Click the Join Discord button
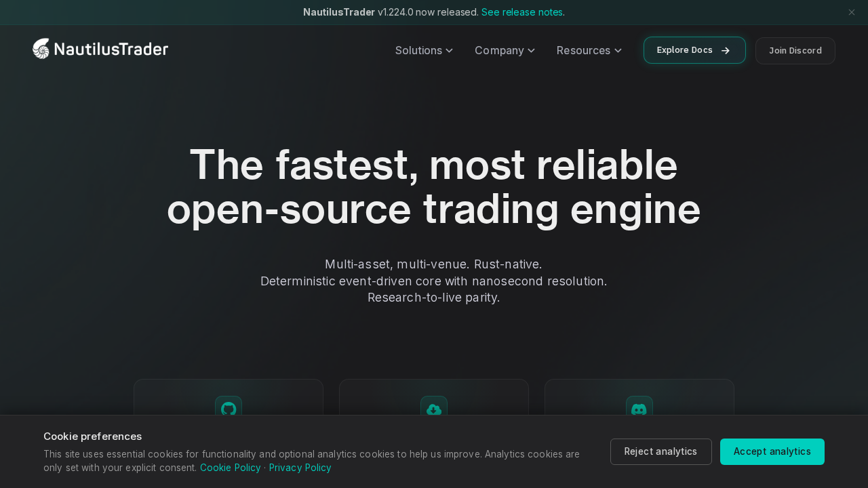This screenshot has width=868, height=488. (795, 51)
